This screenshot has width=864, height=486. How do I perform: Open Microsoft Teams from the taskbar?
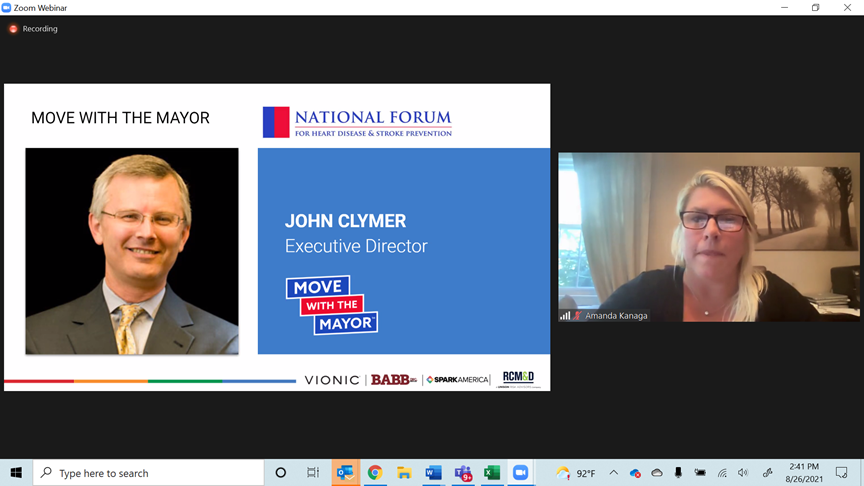pos(463,473)
